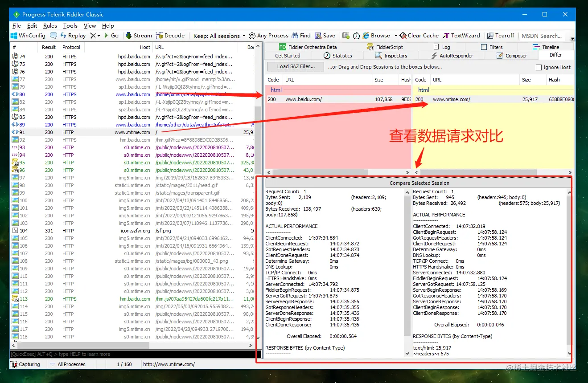
Task: Click the Clear Cache toolbar button
Action: [x=419, y=36]
